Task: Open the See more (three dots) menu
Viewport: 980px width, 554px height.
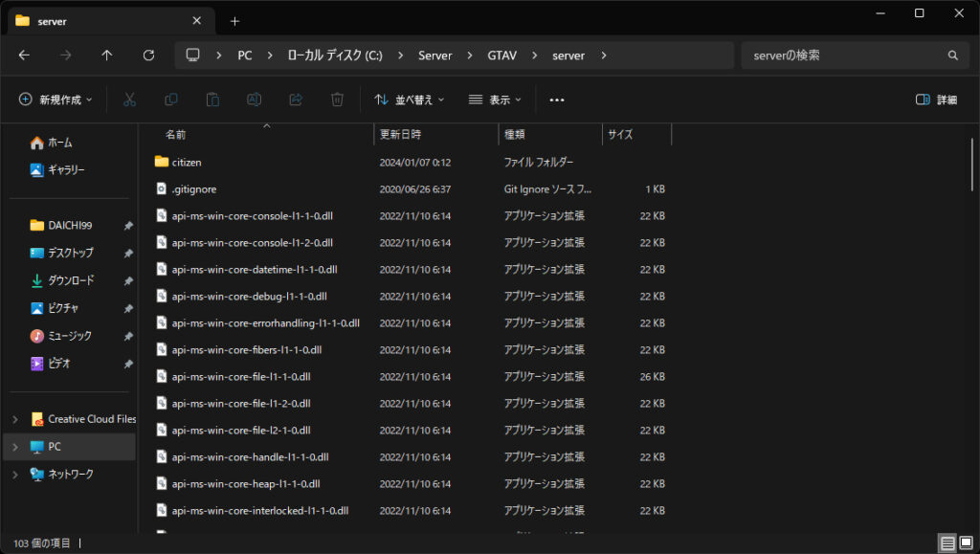Action: point(557,100)
